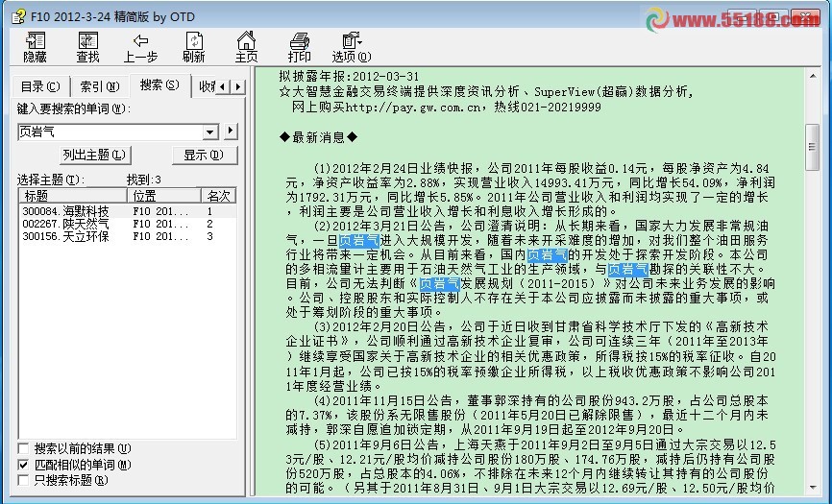Sort results by the 位置 column header
Screen dimensions: 832x504
click(x=164, y=196)
